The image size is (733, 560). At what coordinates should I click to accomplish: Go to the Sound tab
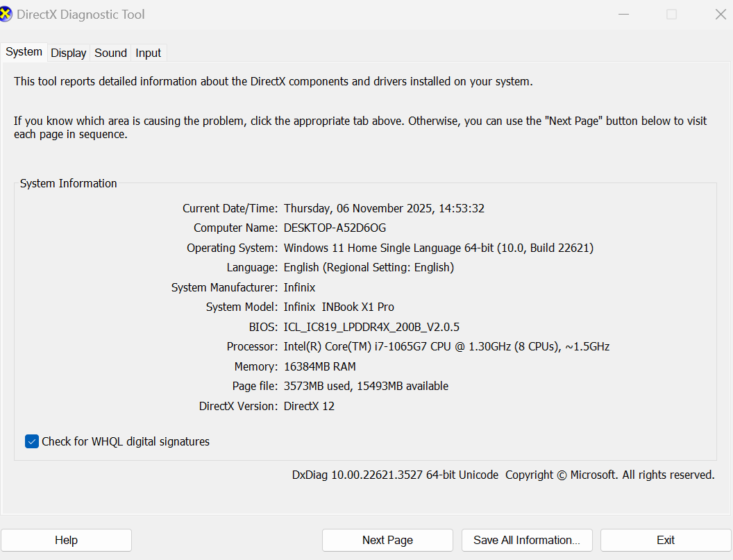pyautogui.click(x=110, y=53)
